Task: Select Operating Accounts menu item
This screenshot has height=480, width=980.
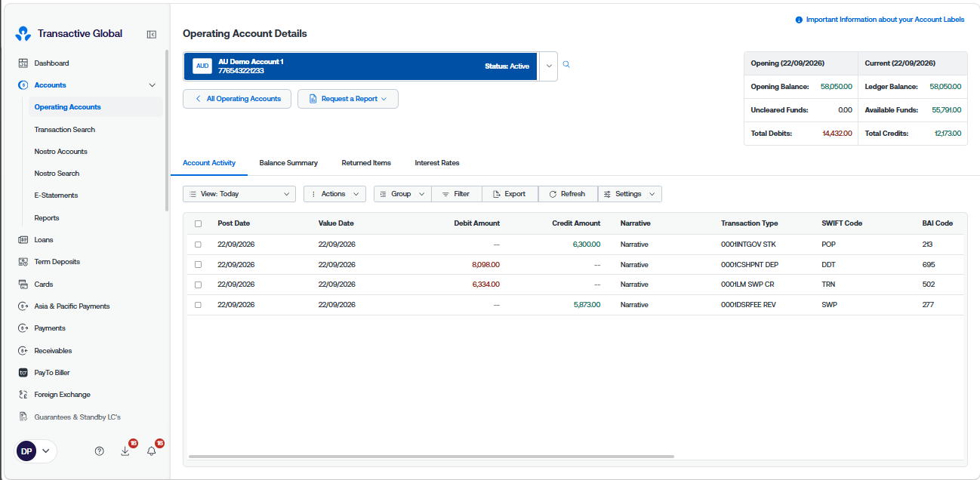Action: 96,107
